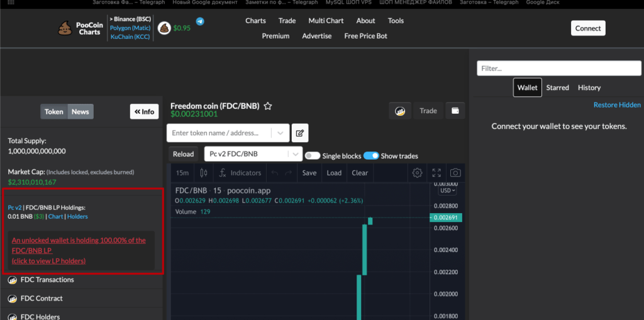
Task: Open the Telegram icon link in header
Action: [x=200, y=21]
